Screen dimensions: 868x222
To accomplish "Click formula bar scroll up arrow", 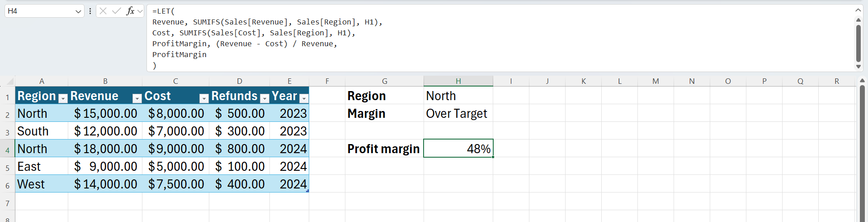I will click(858, 20).
